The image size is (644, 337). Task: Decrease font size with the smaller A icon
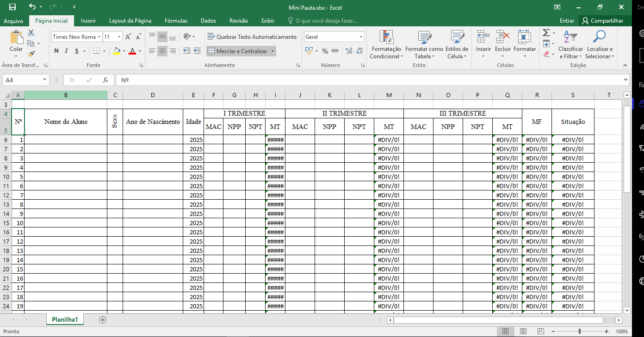click(138, 37)
